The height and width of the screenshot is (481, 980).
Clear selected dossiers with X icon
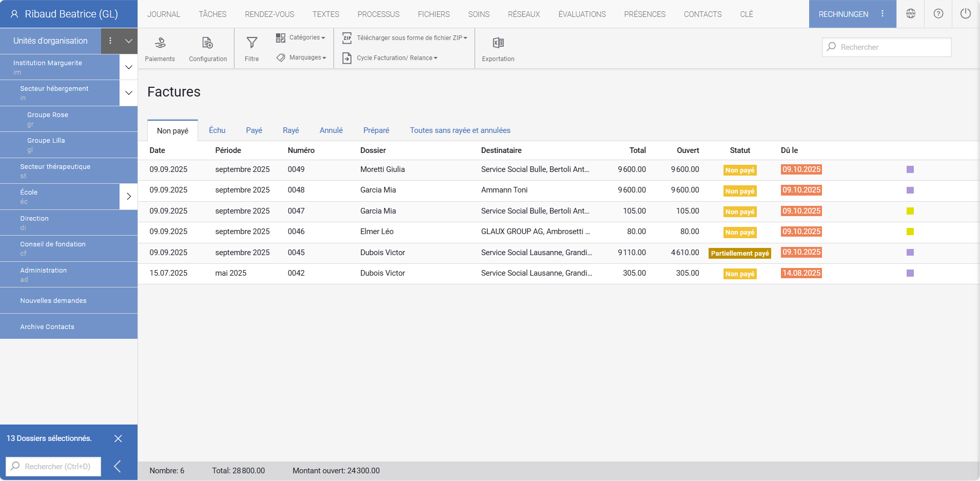118,438
